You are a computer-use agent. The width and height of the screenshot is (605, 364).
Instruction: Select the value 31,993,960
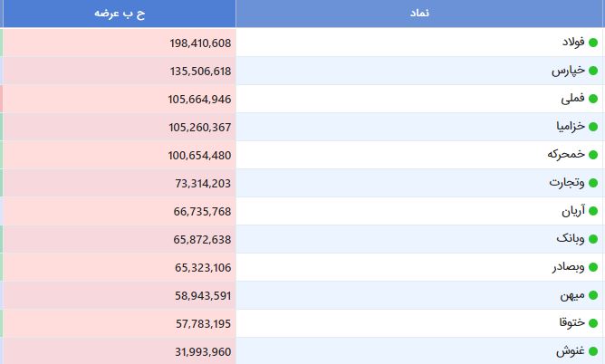(203, 352)
